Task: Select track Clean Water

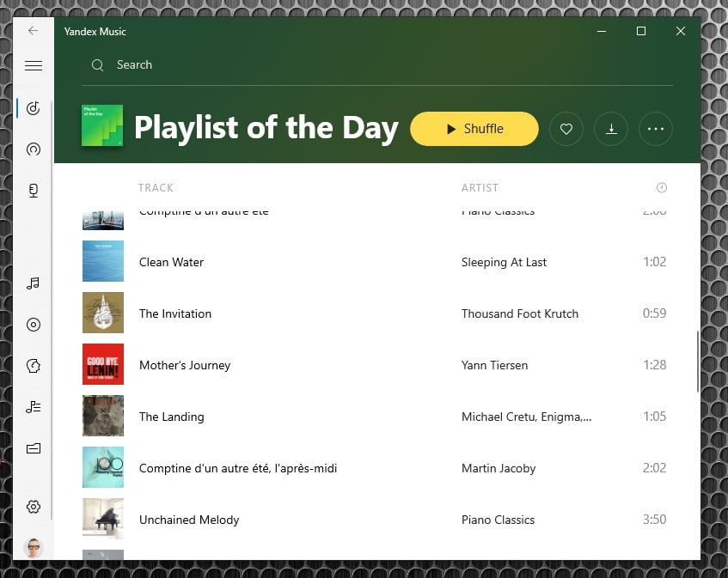Action: pyautogui.click(x=171, y=262)
